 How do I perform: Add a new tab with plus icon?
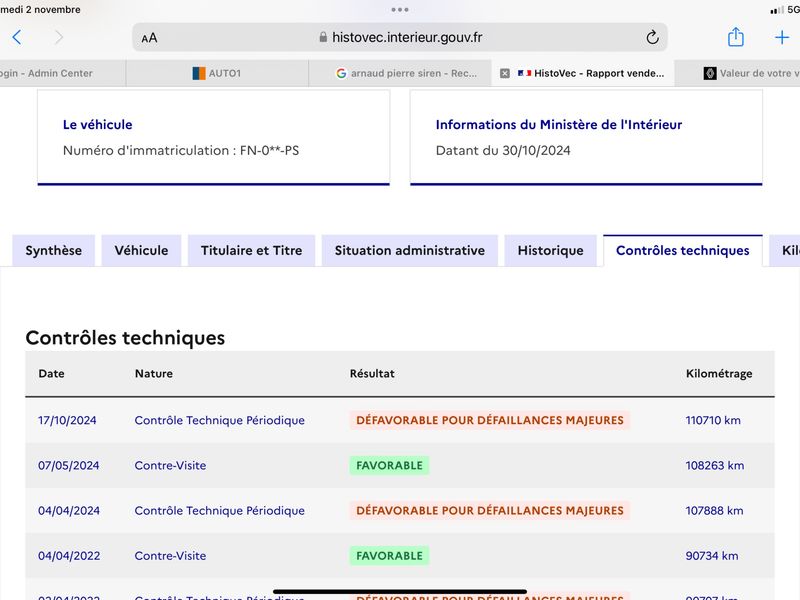(x=782, y=37)
